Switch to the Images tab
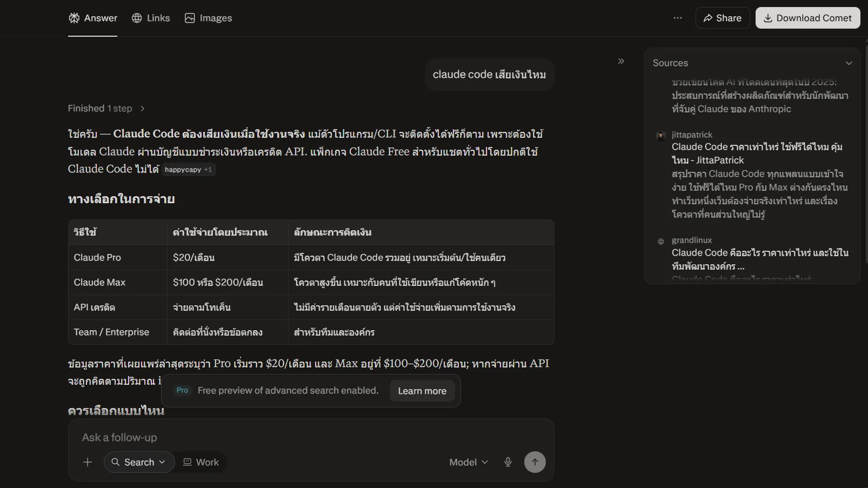868x488 pixels. [208, 18]
